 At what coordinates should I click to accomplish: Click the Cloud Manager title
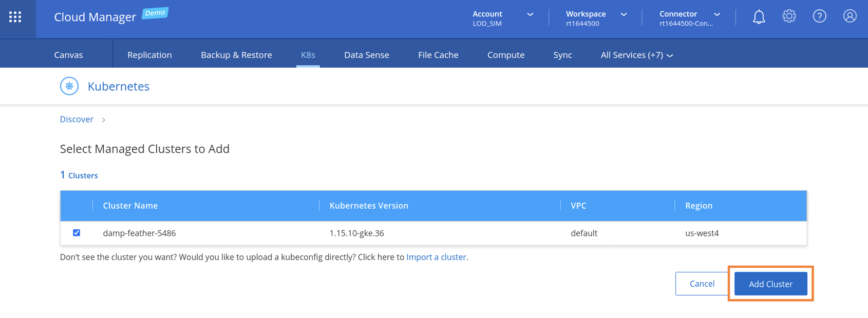coord(95,17)
